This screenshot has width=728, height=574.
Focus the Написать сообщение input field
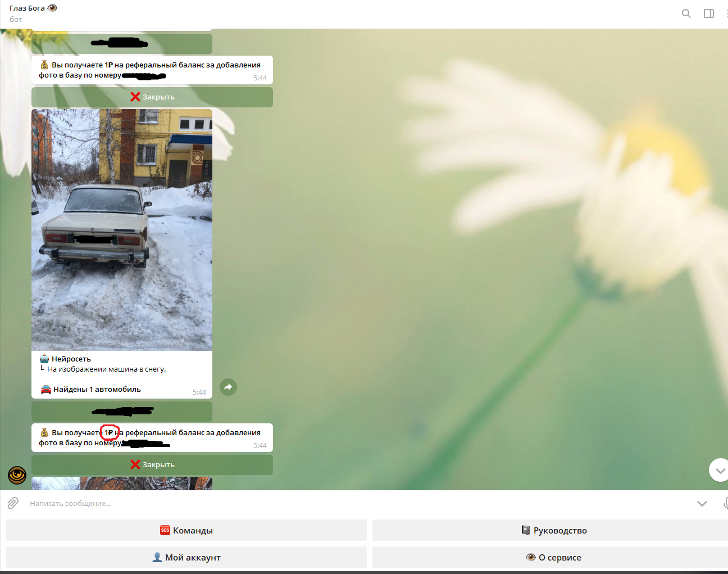click(337, 503)
